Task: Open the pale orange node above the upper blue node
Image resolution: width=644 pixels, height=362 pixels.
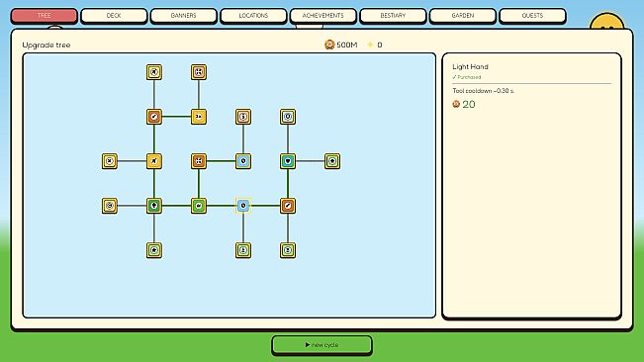Action: 243,117
